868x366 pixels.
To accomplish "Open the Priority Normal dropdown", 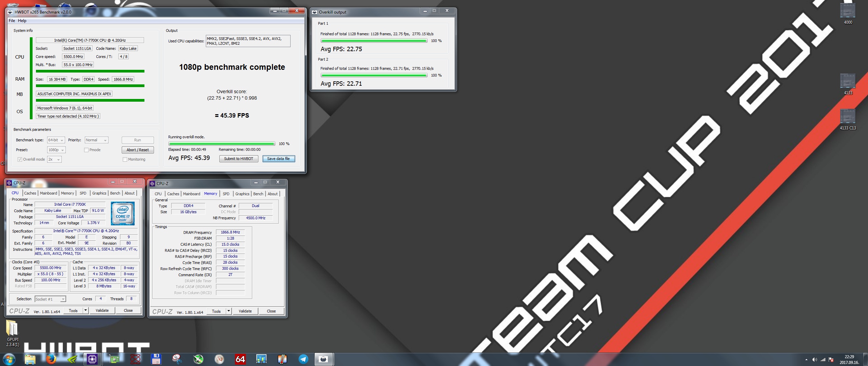I will (x=96, y=140).
